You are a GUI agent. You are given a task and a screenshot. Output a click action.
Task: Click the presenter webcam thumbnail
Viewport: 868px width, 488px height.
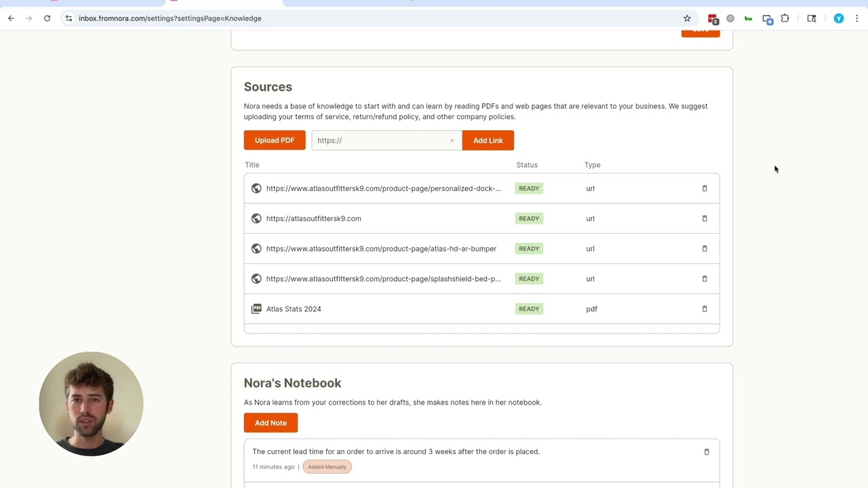pos(91,404)
